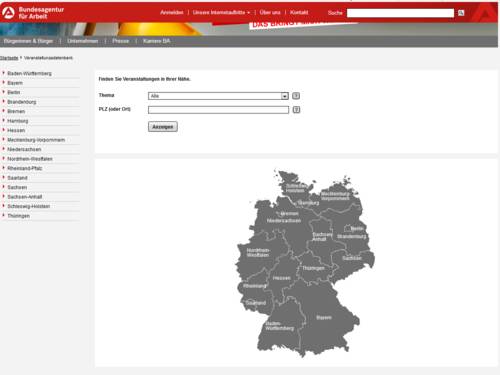Select Brandenburg in sidebar list
The image size is (500, 375).
click(22, 102)
